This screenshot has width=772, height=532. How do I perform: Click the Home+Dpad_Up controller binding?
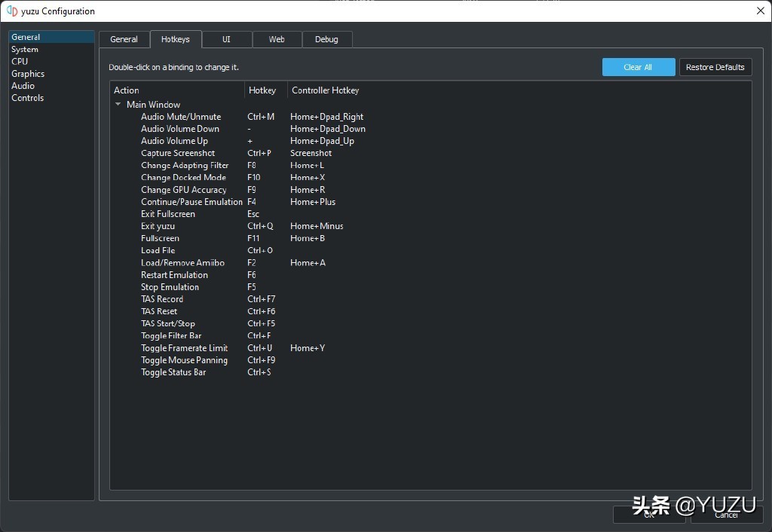point(322,141)
